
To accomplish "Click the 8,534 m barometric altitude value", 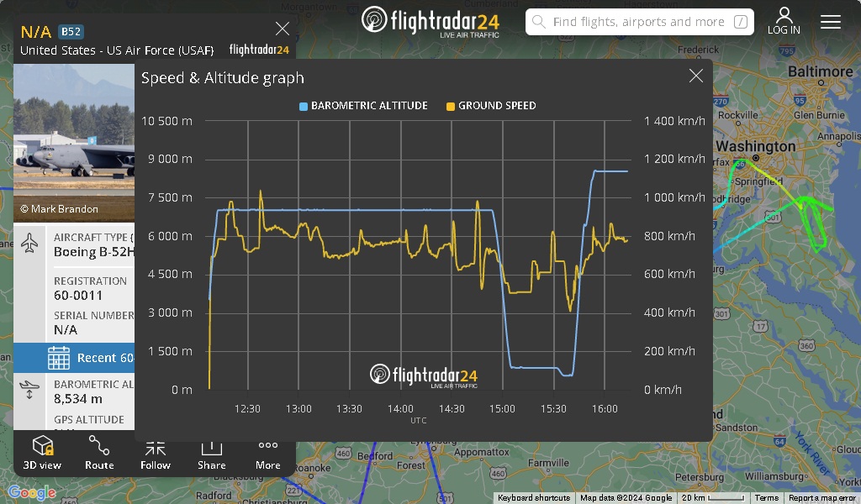I will pyautogui.click(x=78, y=399).
